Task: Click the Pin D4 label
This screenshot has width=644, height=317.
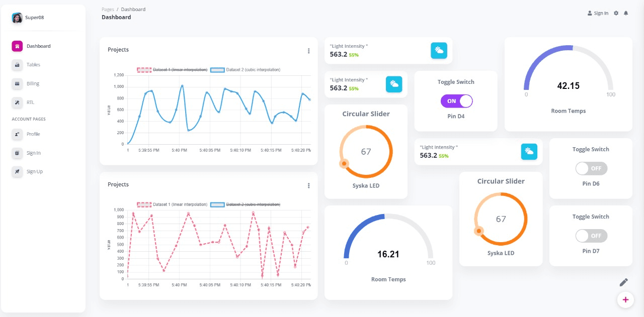Action: pos(456,117)
